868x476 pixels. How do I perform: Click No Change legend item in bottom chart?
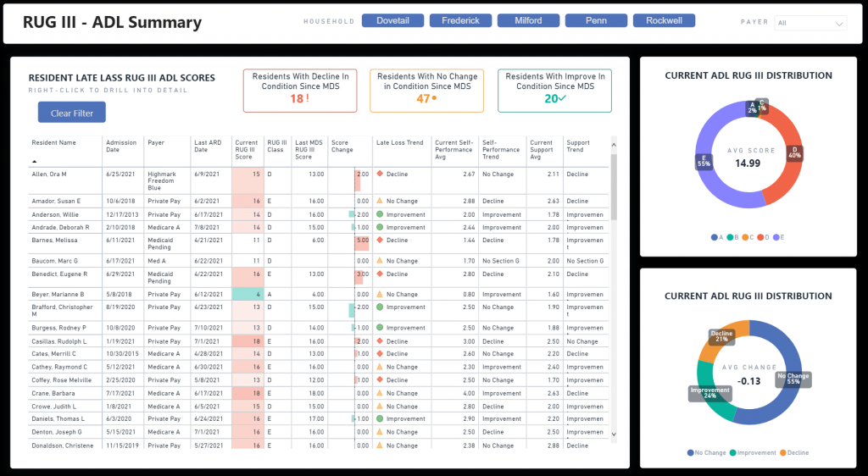click(x=706, y=453)
